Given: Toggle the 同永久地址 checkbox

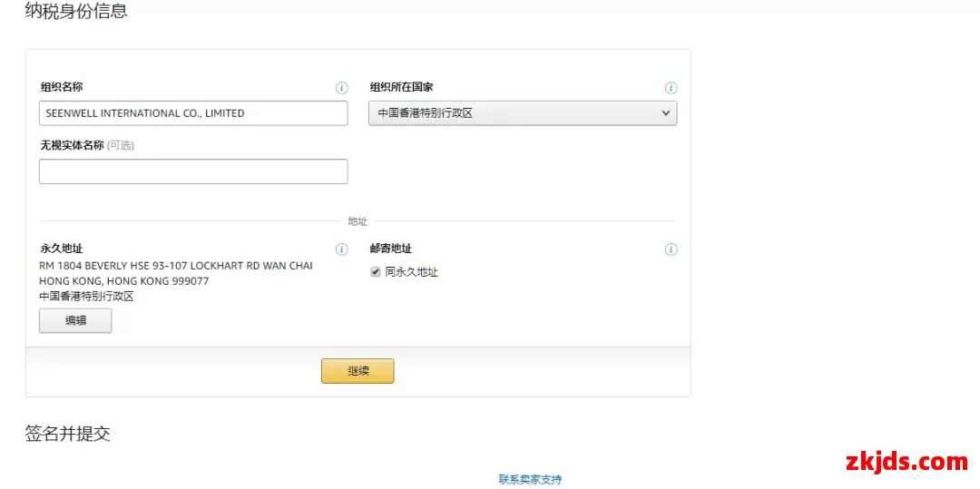Looking at the screenshot, I should pyautogui.click(x=376, y=272).
